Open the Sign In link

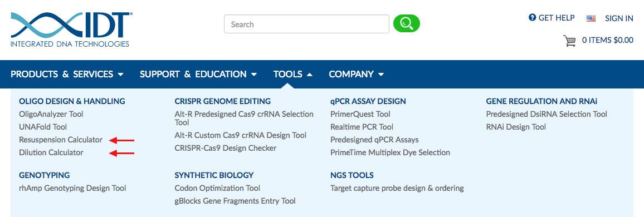619,18
